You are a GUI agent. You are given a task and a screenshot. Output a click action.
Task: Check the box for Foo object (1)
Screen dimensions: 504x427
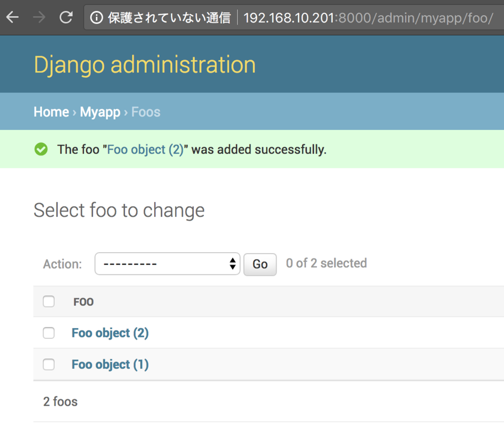click(49, 364)
